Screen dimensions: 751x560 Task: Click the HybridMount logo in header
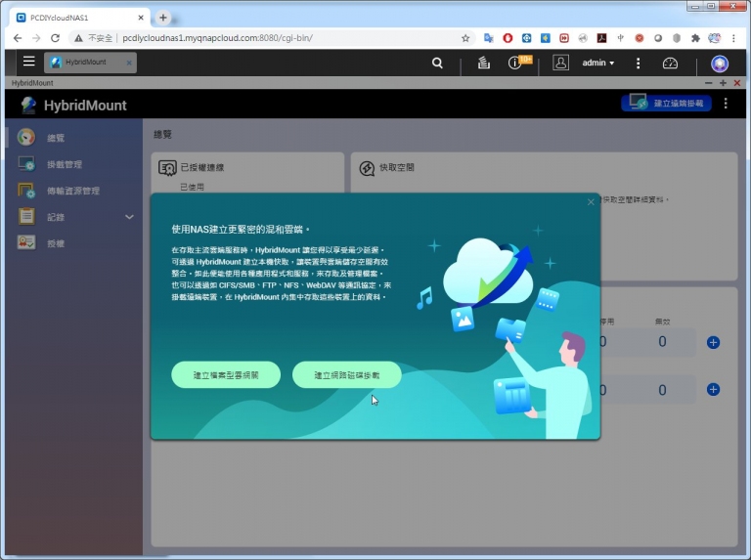pyautogui.click(x=28, y=105)
